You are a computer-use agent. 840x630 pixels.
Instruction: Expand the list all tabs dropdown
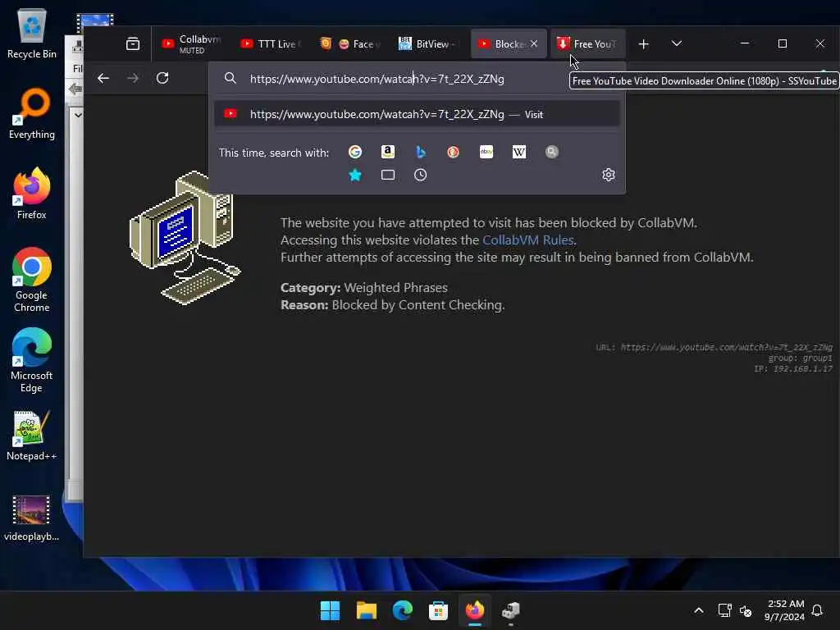point(677,44)
